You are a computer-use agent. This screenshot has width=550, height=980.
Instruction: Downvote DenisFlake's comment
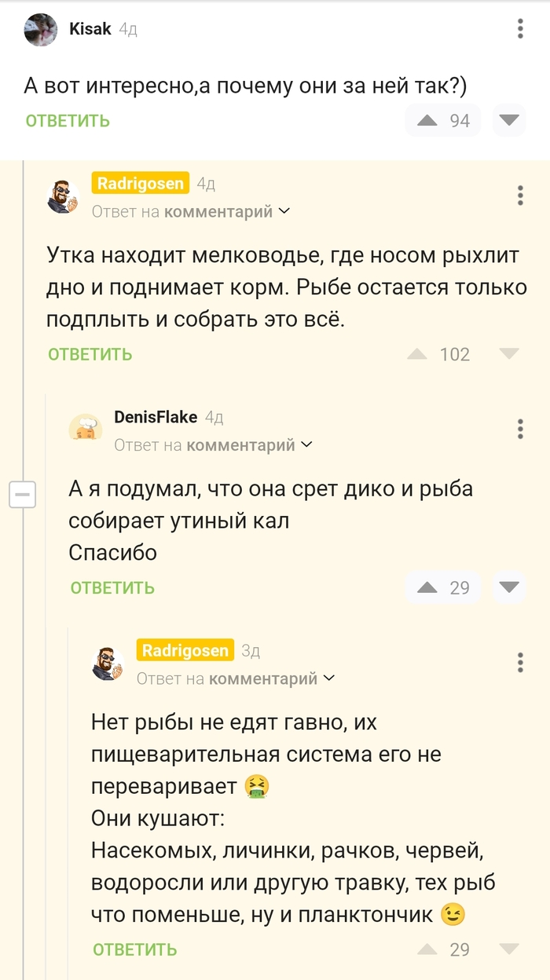point(508,587)
